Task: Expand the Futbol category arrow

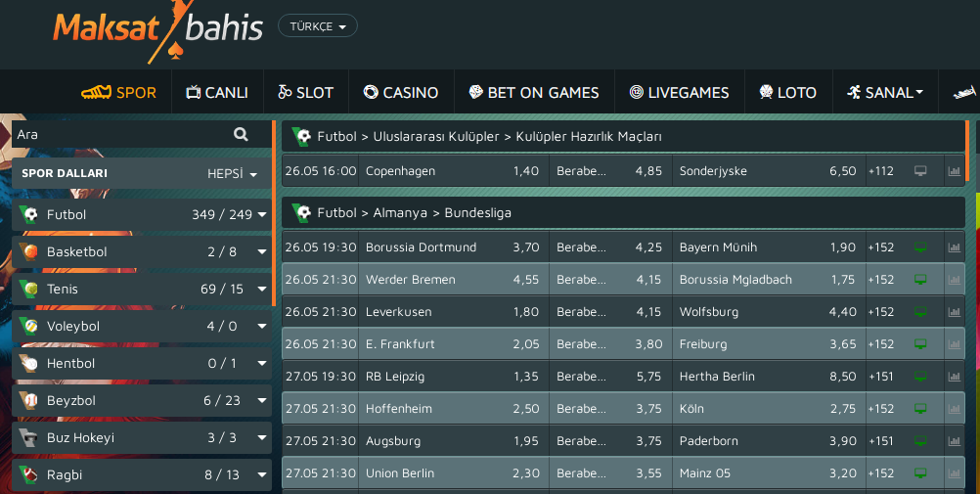Action: pyautogui.click(x=262, y=214)
